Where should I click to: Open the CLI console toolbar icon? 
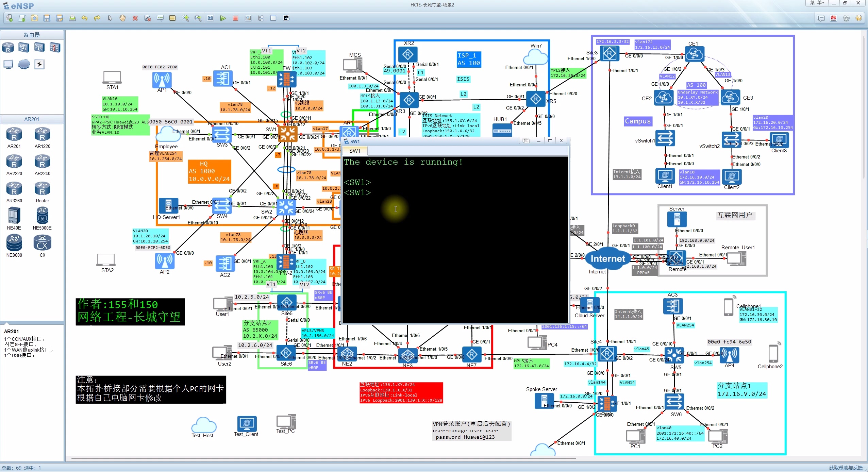(x=286, y=18)
